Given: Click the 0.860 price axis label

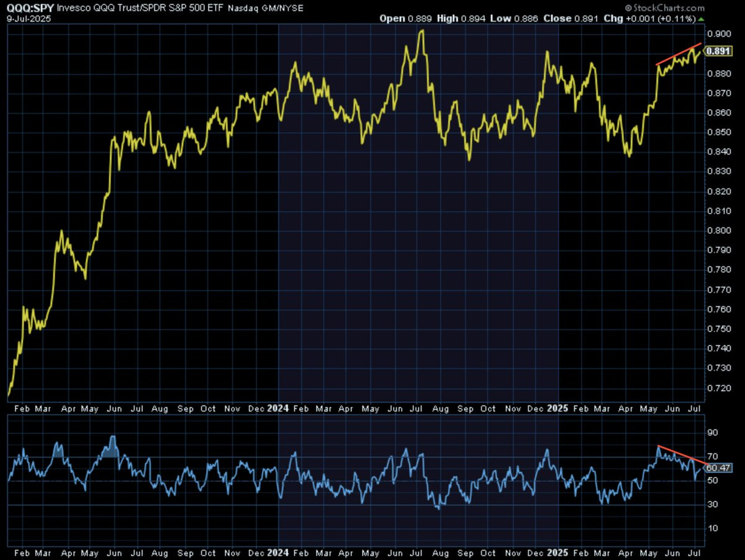Looking at the screenshot, I should point(720,113).
